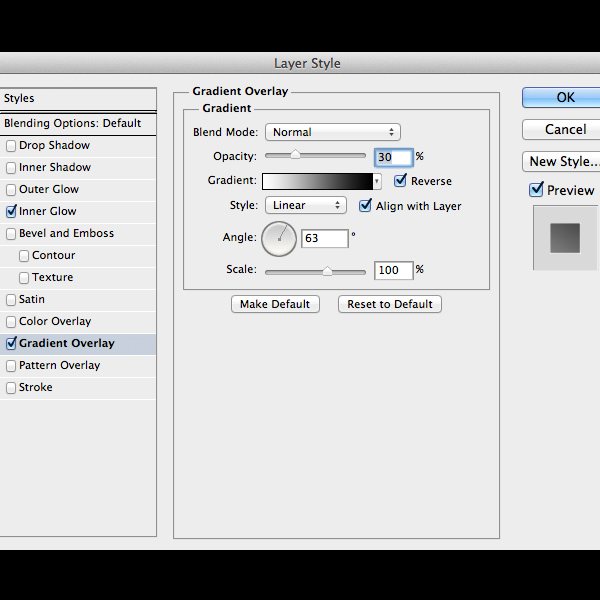Click the Angle value input field
The height and width of the screenshot is (600, 600).
pos(325,238)
